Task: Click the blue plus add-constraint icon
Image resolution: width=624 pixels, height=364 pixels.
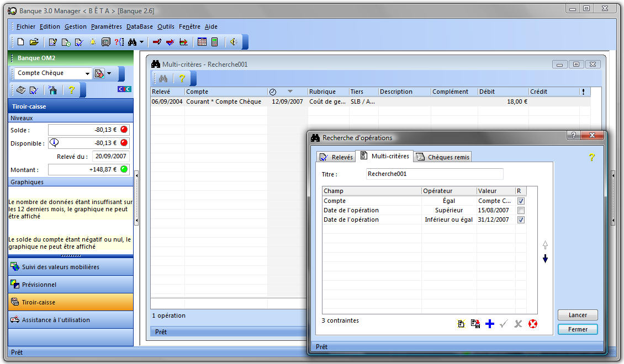Action: (x=490, y=324)
